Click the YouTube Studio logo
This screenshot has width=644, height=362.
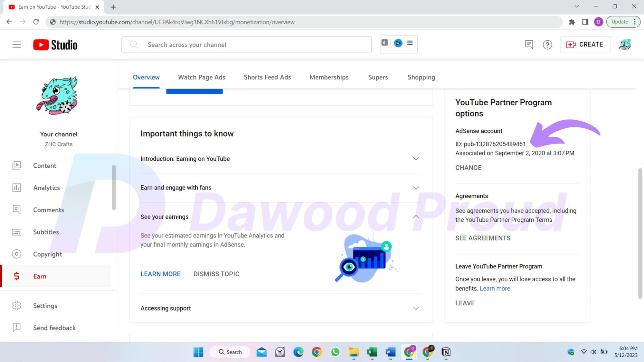(55, 45)
